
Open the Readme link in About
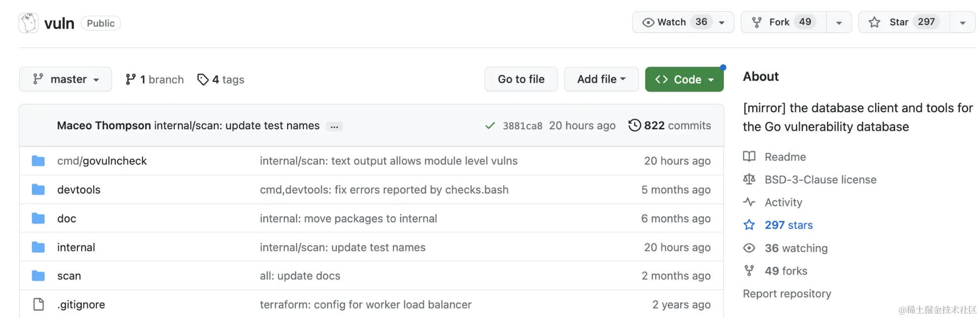point(785,157)
